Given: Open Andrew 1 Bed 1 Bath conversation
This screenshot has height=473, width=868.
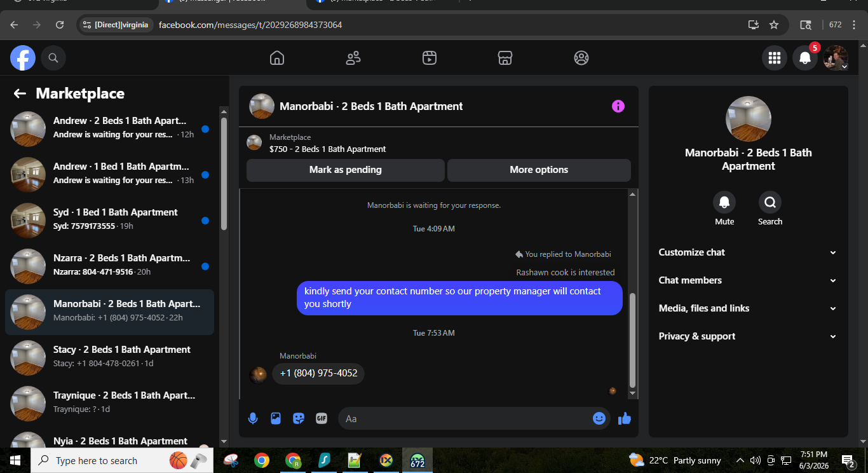Looking at the screenshot, I should [x=109, y=175].
